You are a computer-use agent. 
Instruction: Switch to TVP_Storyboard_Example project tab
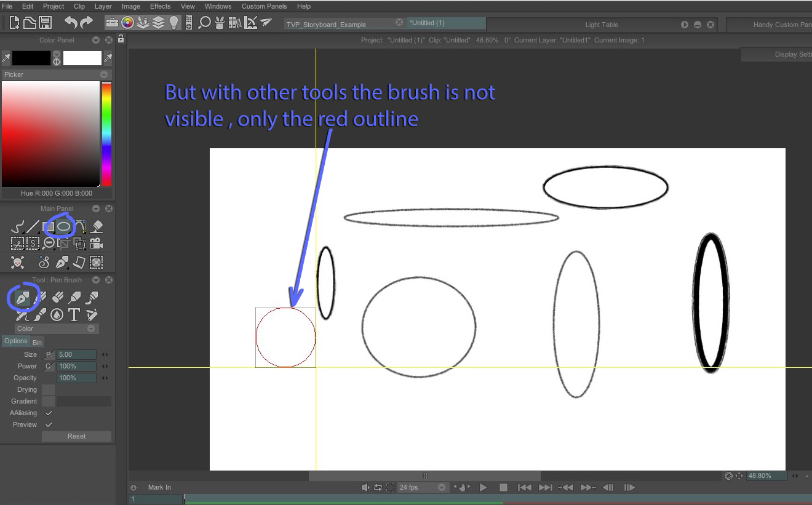click(x=344, y=23)
